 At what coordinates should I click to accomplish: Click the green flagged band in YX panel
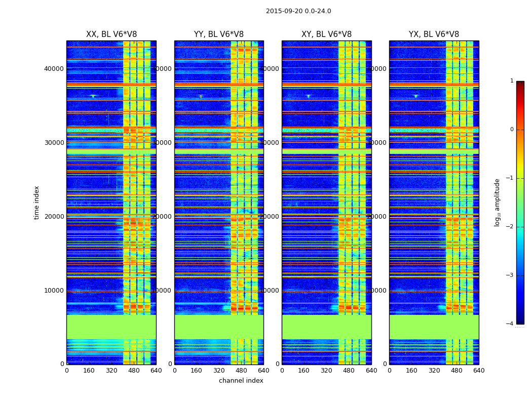coord(434,327)
